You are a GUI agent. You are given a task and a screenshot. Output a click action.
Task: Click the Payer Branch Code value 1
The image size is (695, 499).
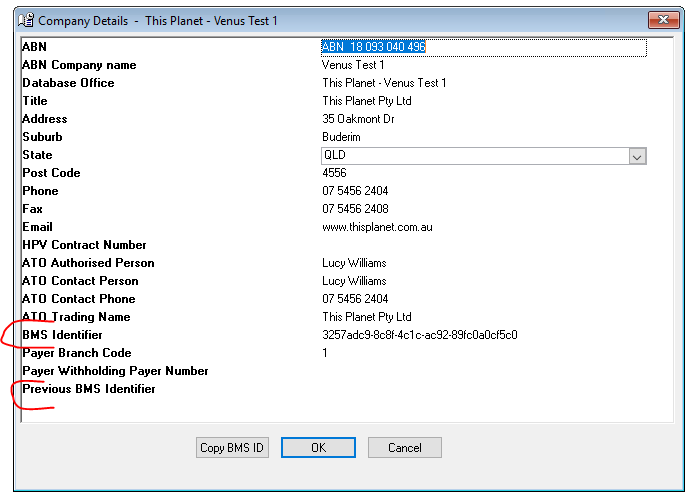tap(325, 353)
